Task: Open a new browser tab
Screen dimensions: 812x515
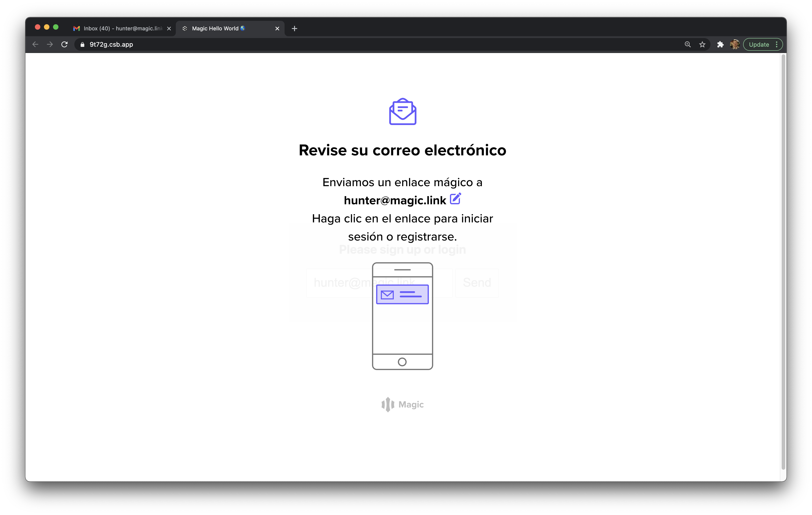Action: (294, 29)
